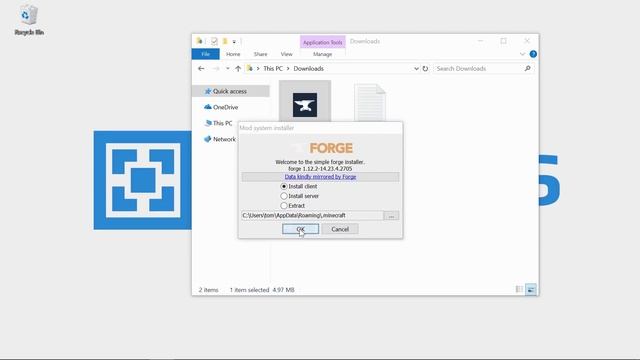Click the '2 items' status bar text
This screenshot has width=640, height=360.
(x=209, y=290)
